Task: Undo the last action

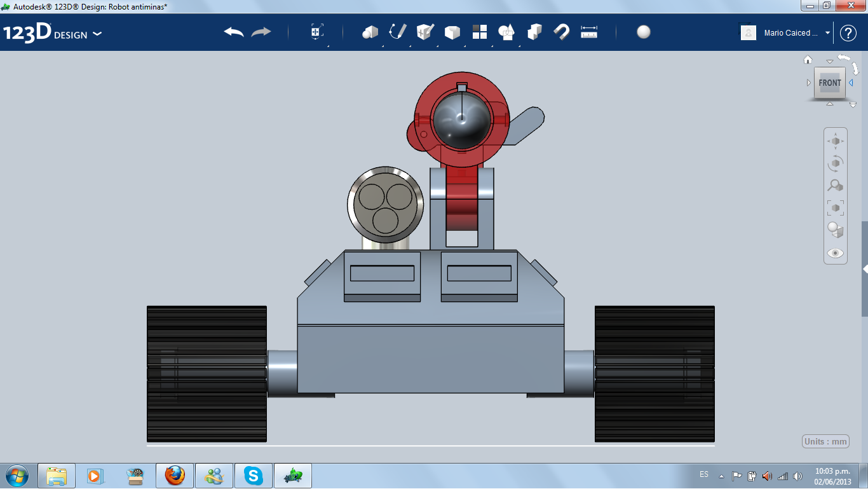Action: point(234,32)
